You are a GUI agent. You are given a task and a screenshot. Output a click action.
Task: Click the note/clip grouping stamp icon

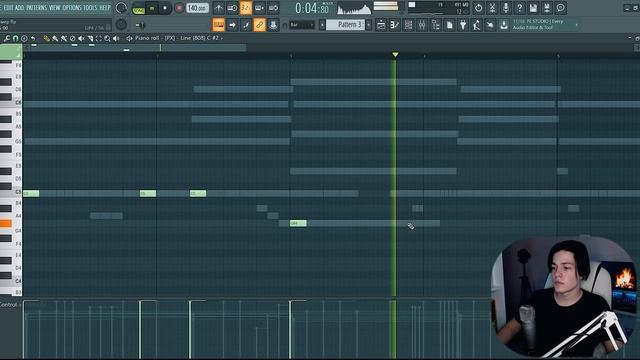[x=273, y=25]
